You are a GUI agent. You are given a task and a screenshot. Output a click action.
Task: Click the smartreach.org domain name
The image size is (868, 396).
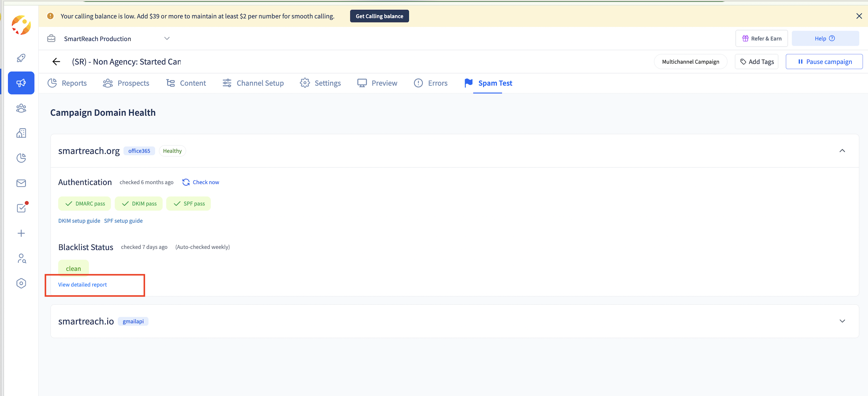[x=89, y=151]
